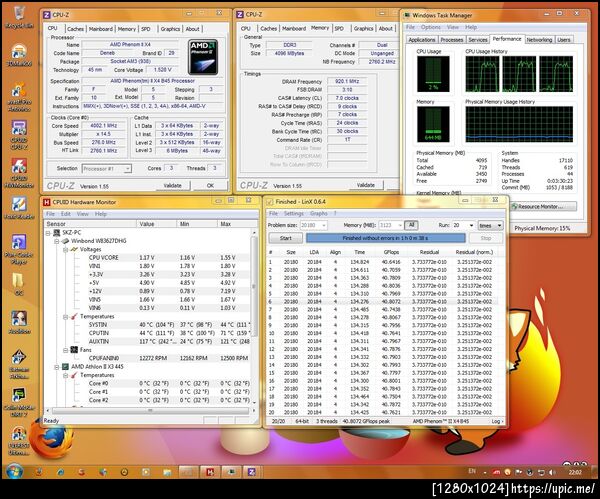Open the Processes tab in Task Manager

click(x=452, y=40)
